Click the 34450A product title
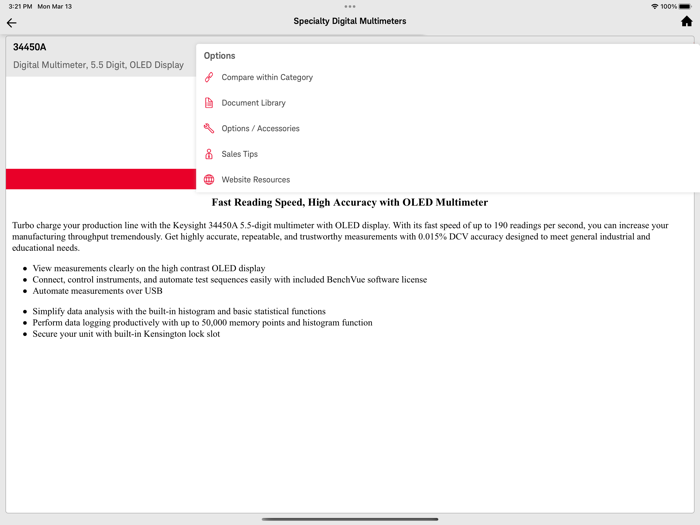Viewport: 700px width, 525px height. (x=29, y=47)
